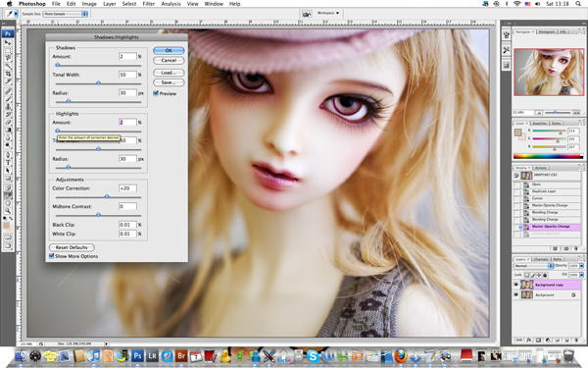Image resolution: width=588 pixels, height=368 pixels.
Task: Open Adobe Bridge from the dock
Action: 181,355
